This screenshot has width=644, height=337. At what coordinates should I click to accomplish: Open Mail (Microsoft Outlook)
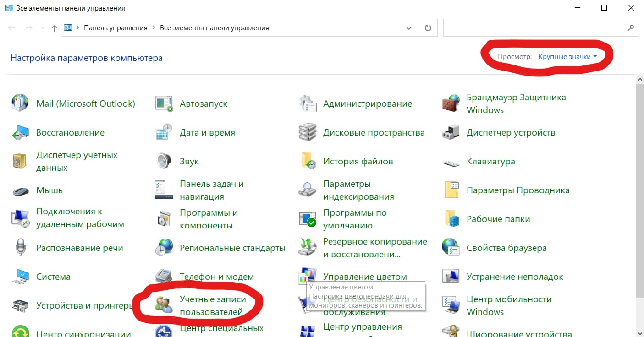pyautogui.click(x=85, y=103)
